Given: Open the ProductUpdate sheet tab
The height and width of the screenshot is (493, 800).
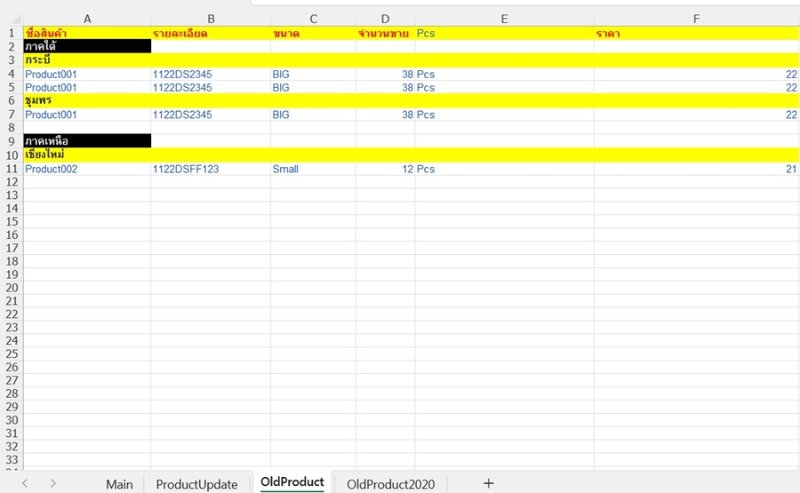Looking at the screenshot, I should click(x=197, y=484).
